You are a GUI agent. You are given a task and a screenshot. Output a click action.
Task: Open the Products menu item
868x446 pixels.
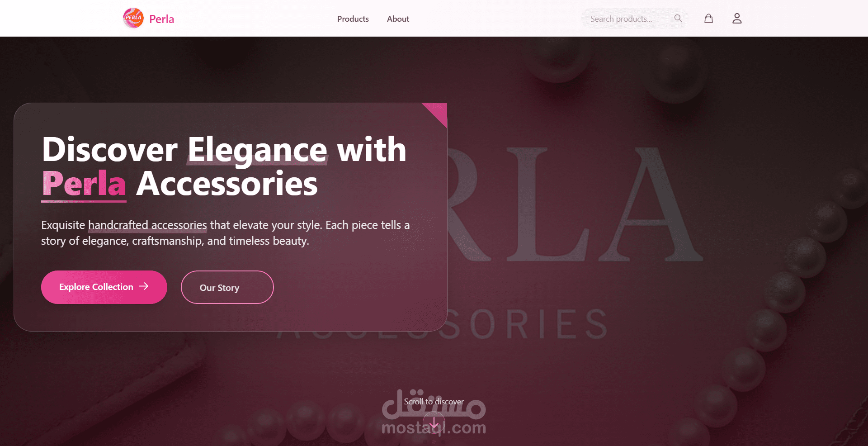point(353,19)
